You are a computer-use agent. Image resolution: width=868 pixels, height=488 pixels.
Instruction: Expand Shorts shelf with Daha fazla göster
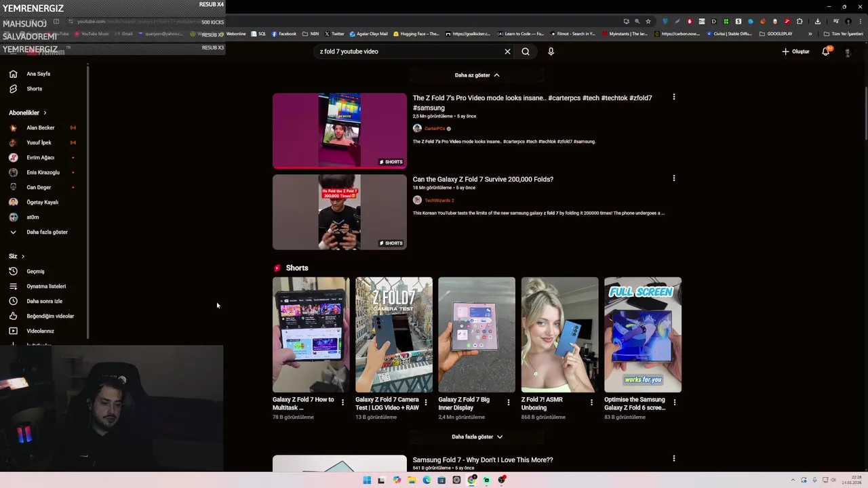point(477,436)
